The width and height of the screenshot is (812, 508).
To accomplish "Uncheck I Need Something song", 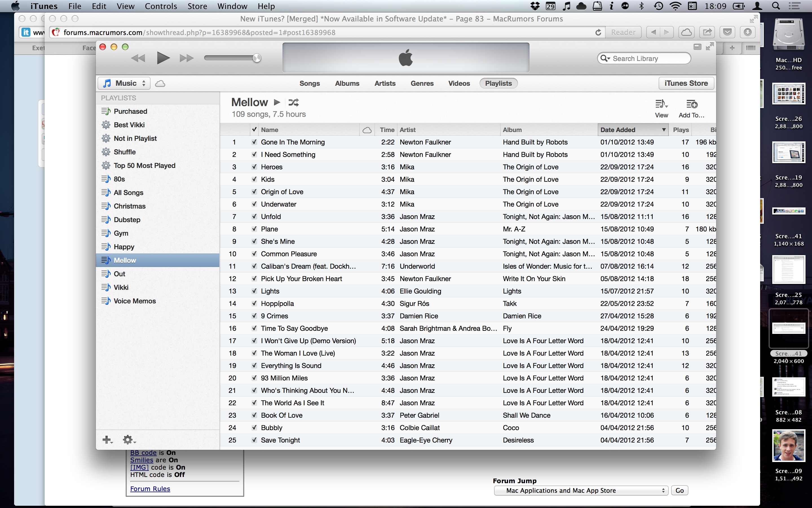I will pos(254,155).
